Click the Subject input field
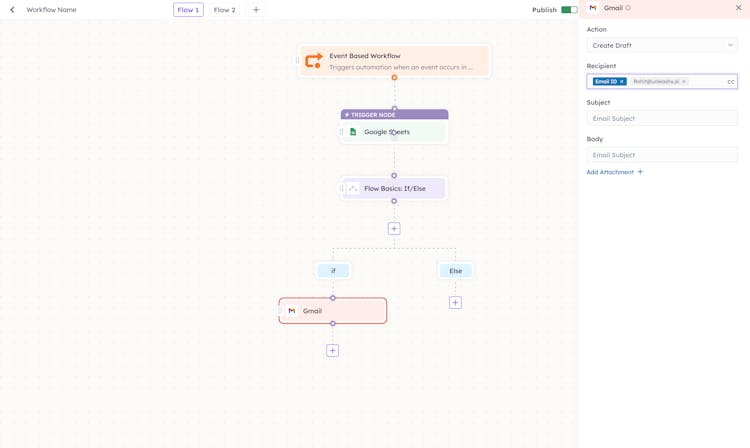 (x=662, y=118)
